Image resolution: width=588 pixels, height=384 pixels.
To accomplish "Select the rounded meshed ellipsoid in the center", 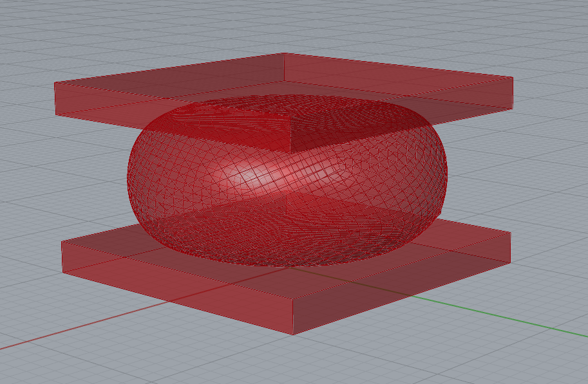I will point(287,181).
